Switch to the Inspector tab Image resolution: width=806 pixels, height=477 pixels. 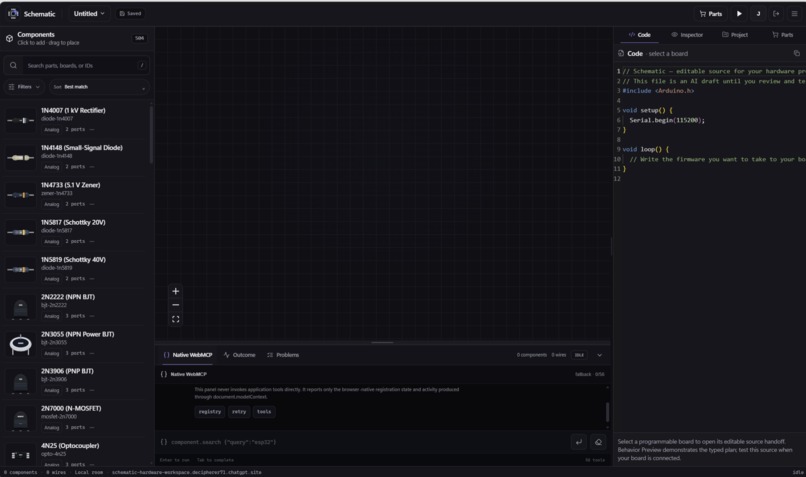(x=687, y=35)
